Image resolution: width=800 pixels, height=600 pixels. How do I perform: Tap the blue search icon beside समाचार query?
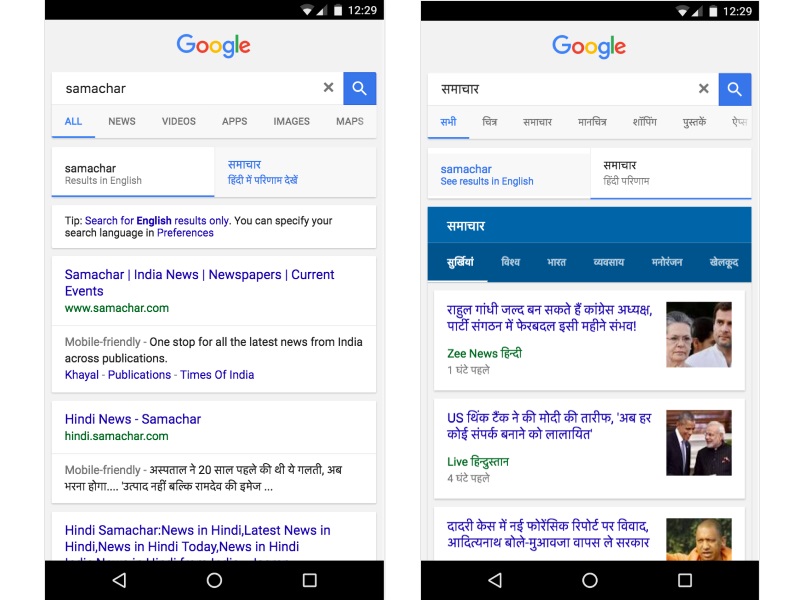coord(735,89)
